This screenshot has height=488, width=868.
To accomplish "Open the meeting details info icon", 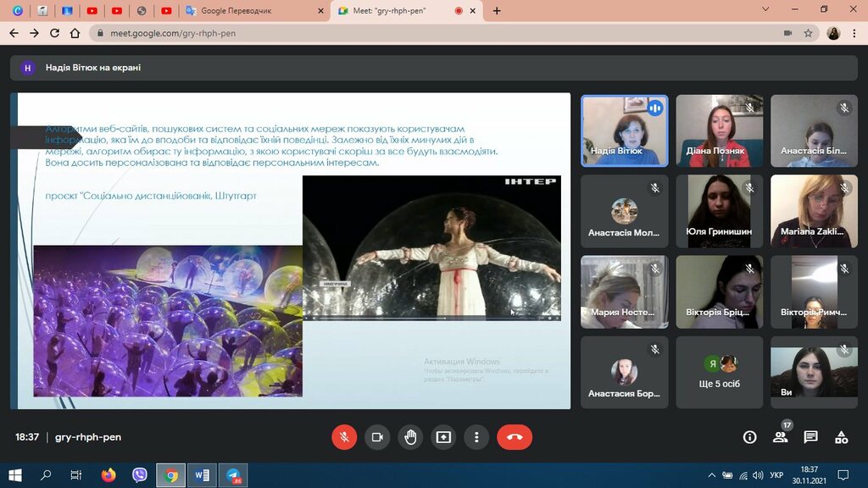I will click(749, 437).
